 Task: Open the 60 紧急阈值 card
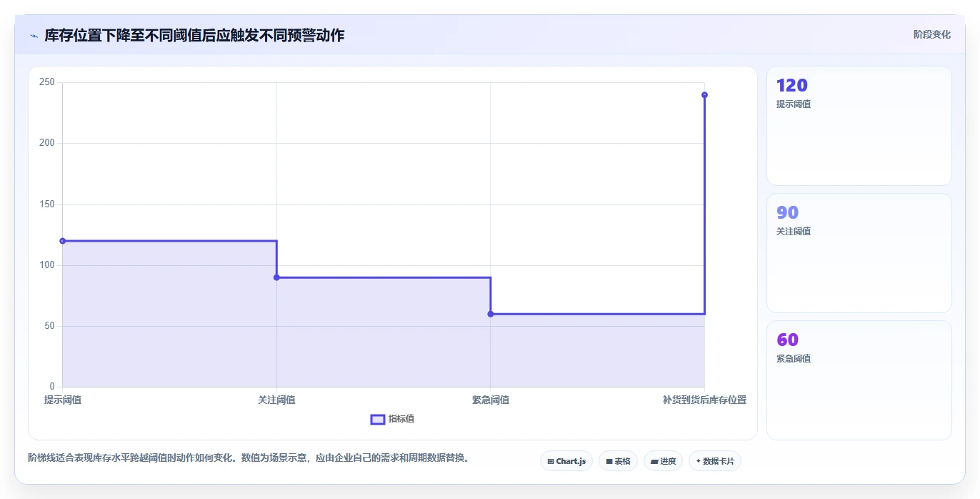(x=859, y=380)
